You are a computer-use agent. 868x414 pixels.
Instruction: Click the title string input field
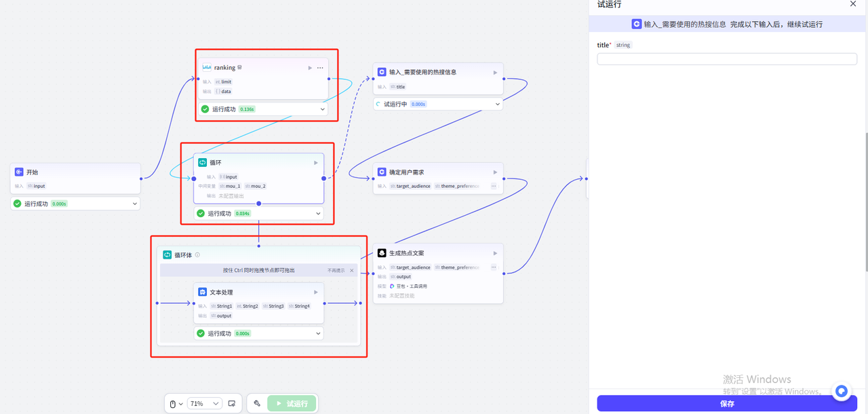pos(727,59)
